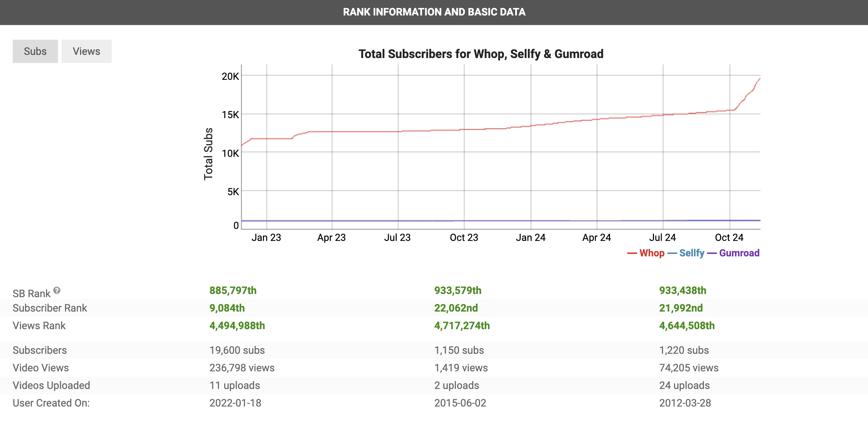Click Sellfy's Subscriber Rank 22,062nd
This screenshot has width=868, height=422.
tap(456, 308)
